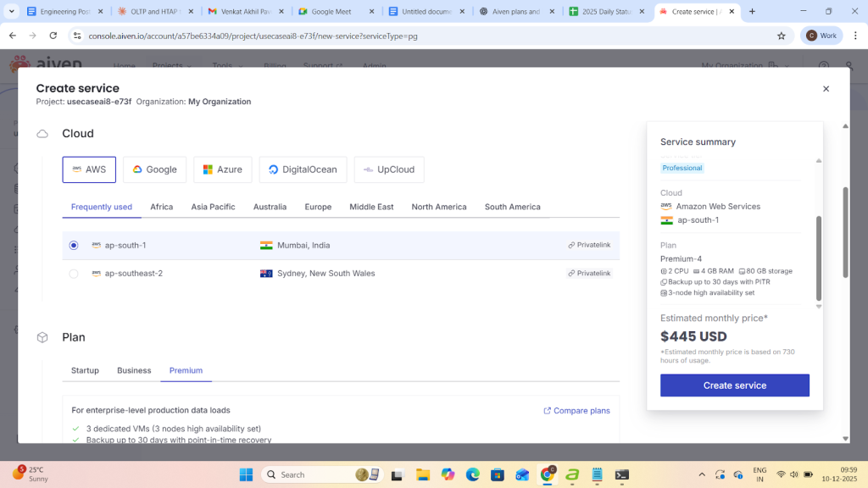Choose UpCloud as cloud provider
The height and width of the screenshot is (488, 868).
pyautogui.click(x=388, y=169)
